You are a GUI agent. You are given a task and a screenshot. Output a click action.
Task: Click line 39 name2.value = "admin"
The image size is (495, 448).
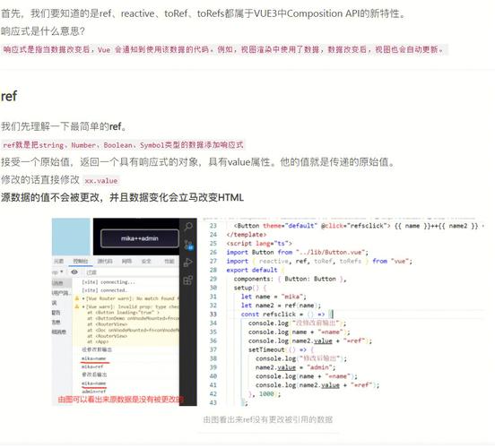296,367
